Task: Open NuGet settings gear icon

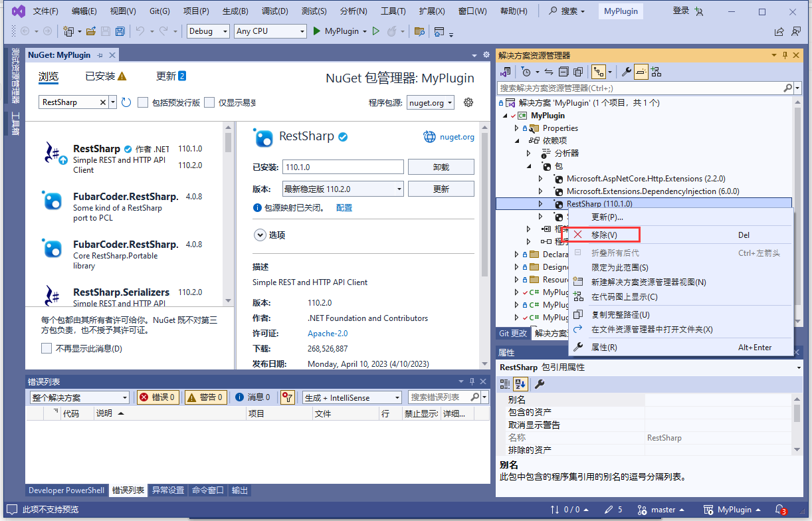Action: [468, 102]
